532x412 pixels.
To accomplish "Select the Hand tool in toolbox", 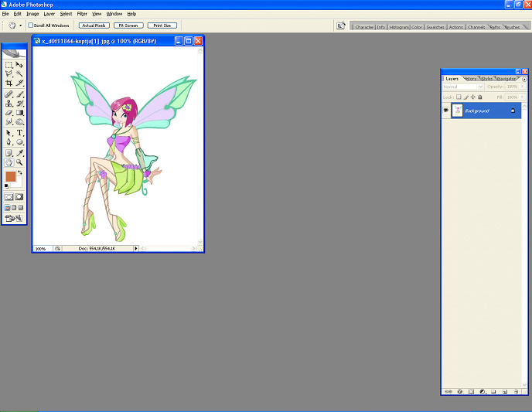I will [x=9, y=162].
